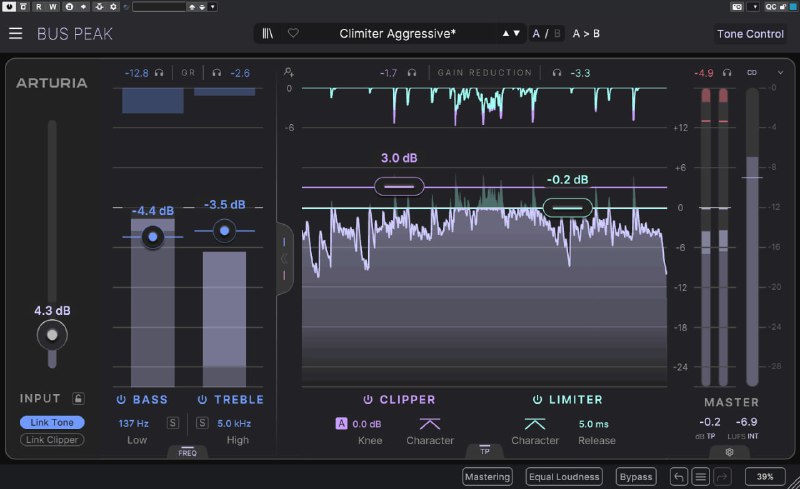Collapse the tone panel side handle
Screen dimensions: 800x489
pyautogui.click(x=284, y=259)
